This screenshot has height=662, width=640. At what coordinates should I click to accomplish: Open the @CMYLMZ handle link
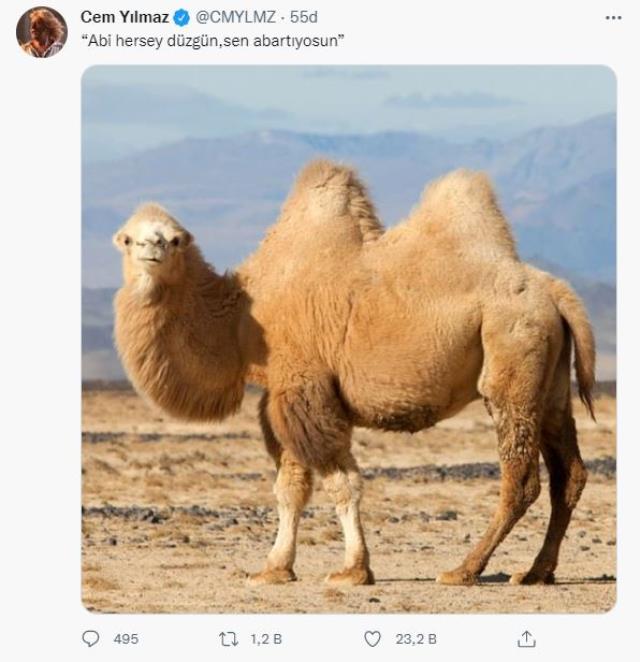(x=235, y=17)
